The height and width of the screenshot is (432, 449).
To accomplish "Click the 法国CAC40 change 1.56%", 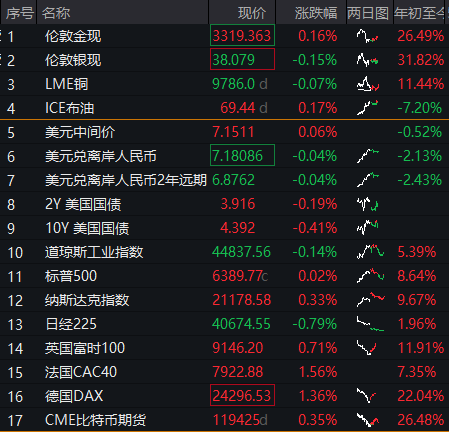I will pyautogui.click(x=318, y=372).
